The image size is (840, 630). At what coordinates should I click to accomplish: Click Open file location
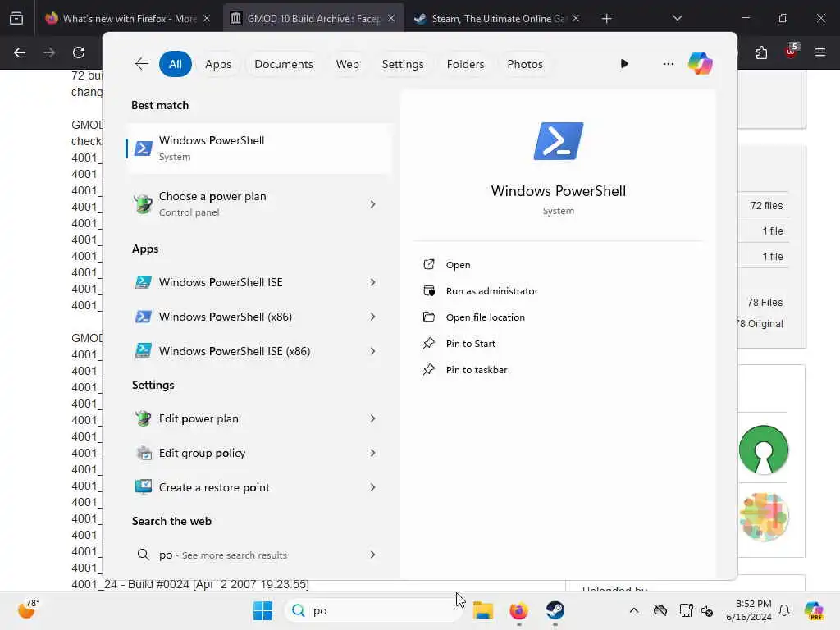tap(486, 317)
